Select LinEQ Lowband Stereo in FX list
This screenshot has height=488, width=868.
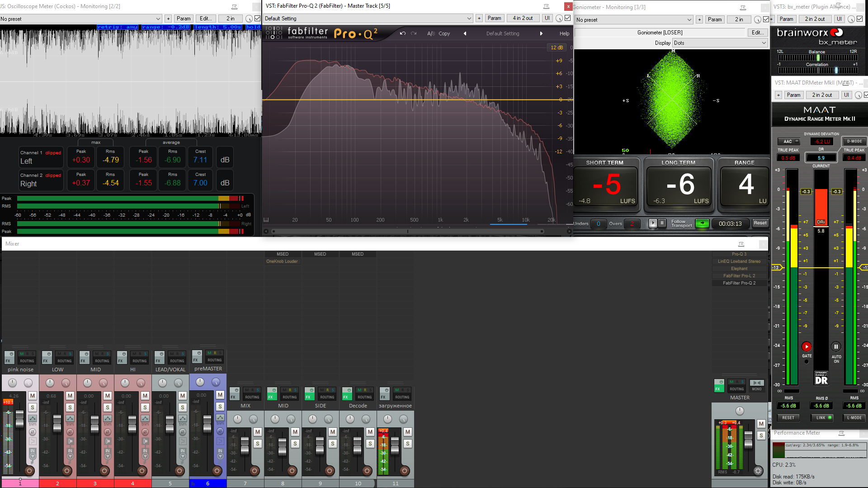(x=739, y=261)
